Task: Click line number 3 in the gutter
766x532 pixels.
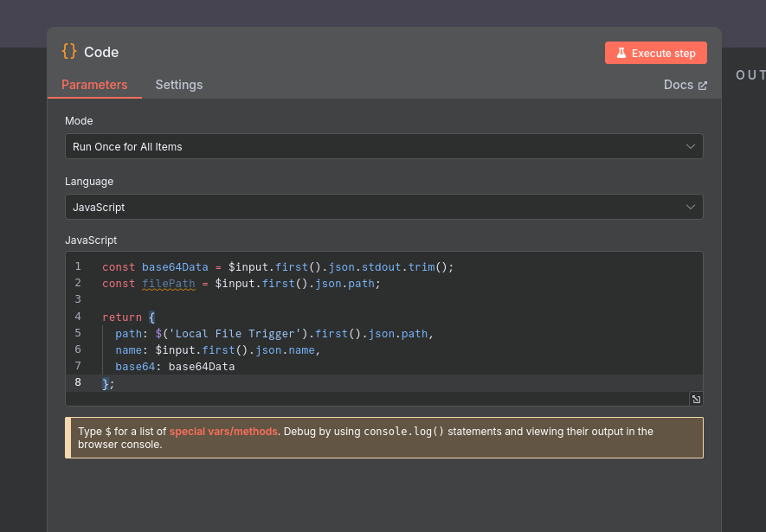Action: point(78,298)
